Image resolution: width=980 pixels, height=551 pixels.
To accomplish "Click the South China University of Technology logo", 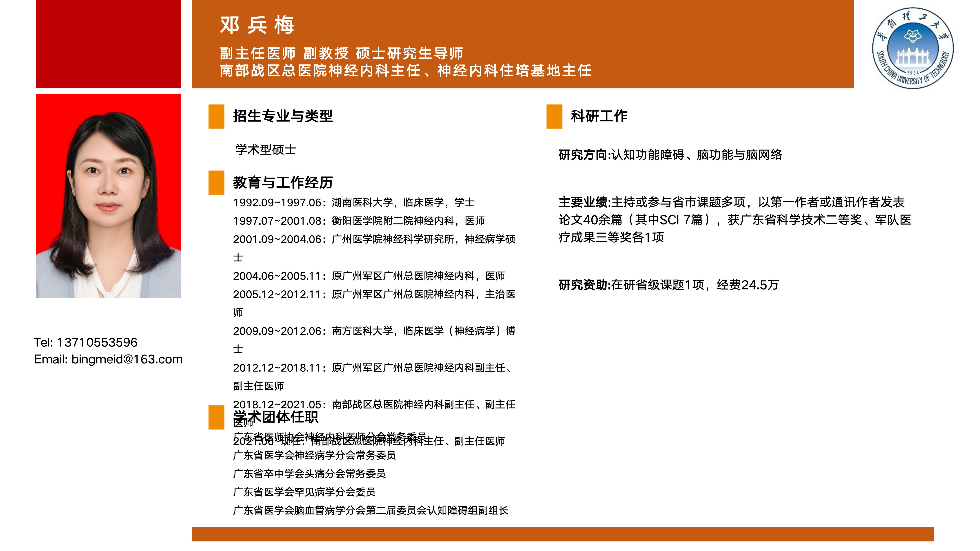I will 913,48.
